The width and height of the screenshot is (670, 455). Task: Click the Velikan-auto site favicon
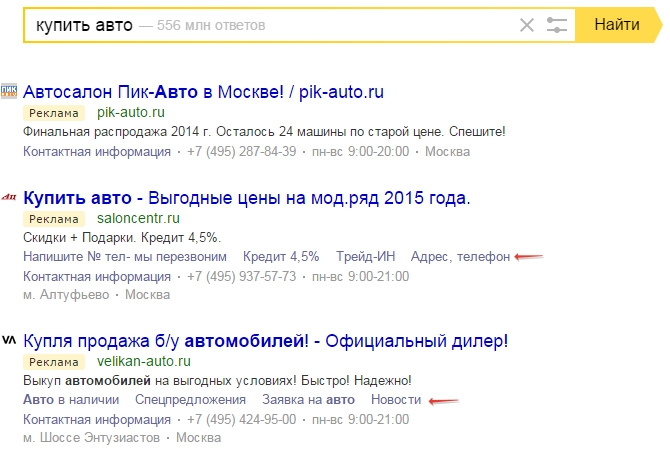click(x=9, y=339)
